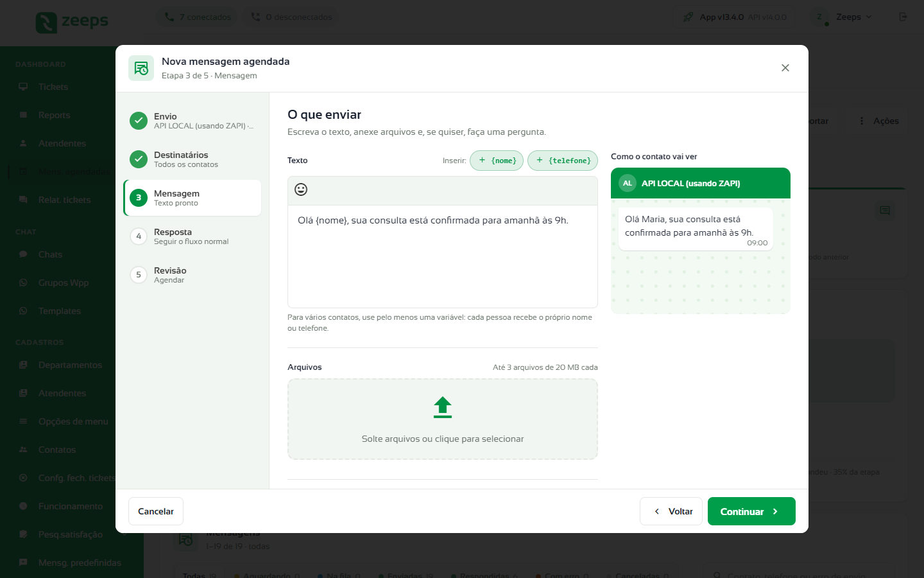
Task: Go back with the Voltar button
Action: [x=671, y=511]
